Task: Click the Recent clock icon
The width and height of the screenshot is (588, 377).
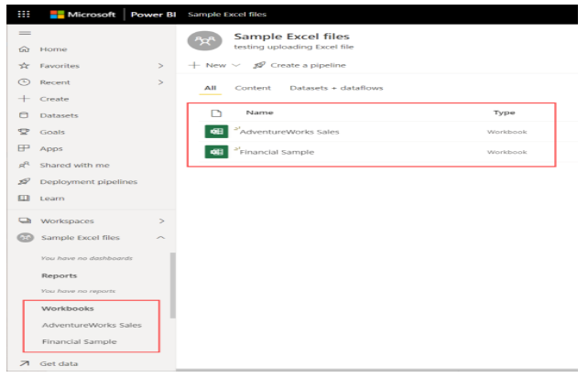Action: [x=24, y=82]
